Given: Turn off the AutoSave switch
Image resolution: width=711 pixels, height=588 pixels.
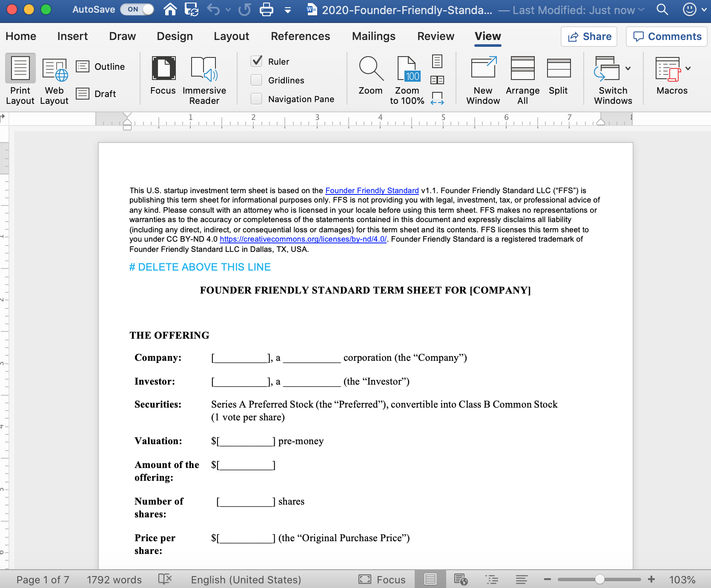Looking at the screenshot, I should pyautogui.click(x=137, y=9).
